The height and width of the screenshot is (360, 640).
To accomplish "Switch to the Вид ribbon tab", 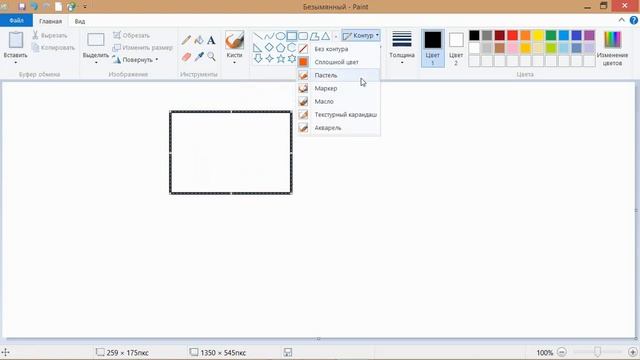I will tap(80, 21).
